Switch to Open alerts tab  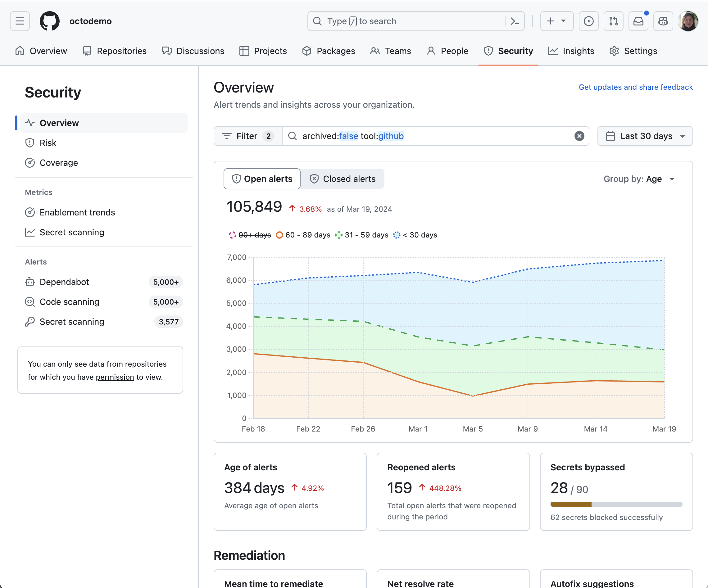click(x=262, y=179)
